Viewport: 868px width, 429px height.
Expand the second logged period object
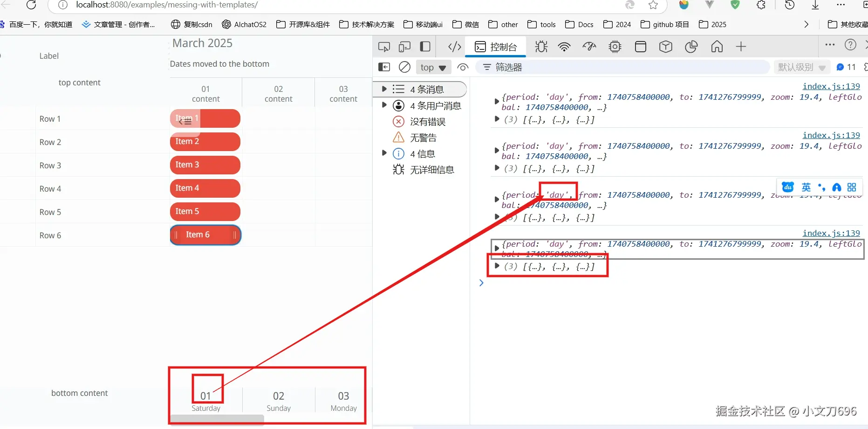(x=497, y=150)
